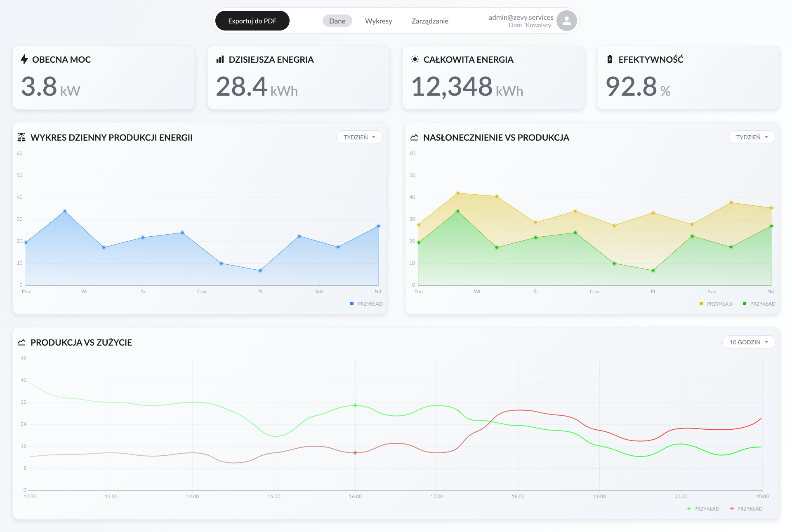The height and width of the screenshot is (532, 792).
Task: Click the 12,348 kWh total energy value
Action: pos(467,87)
